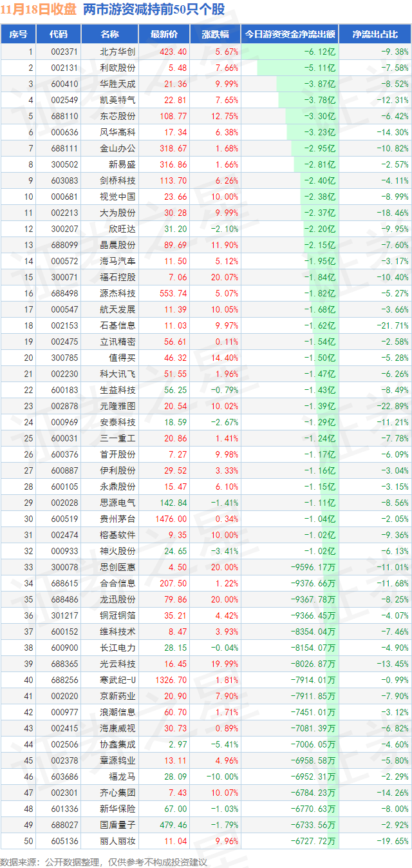
Task: Open stock name 北方华创
Action: point(118,52)
